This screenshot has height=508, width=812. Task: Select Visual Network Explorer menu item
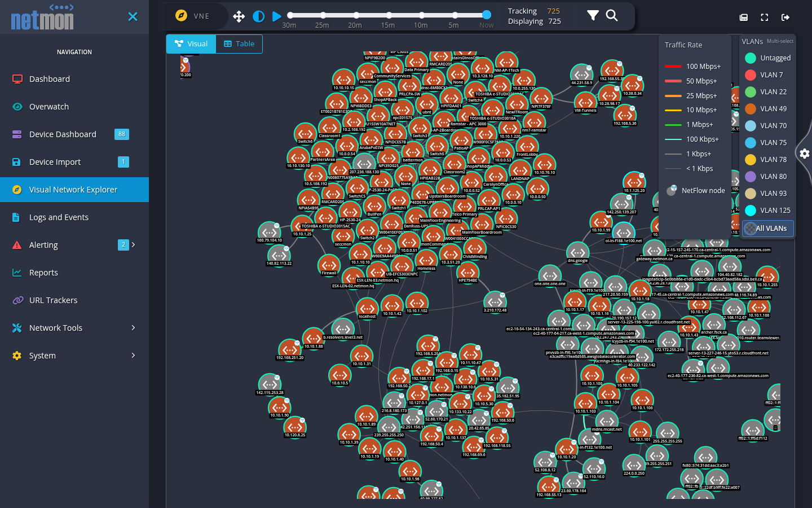74,190
